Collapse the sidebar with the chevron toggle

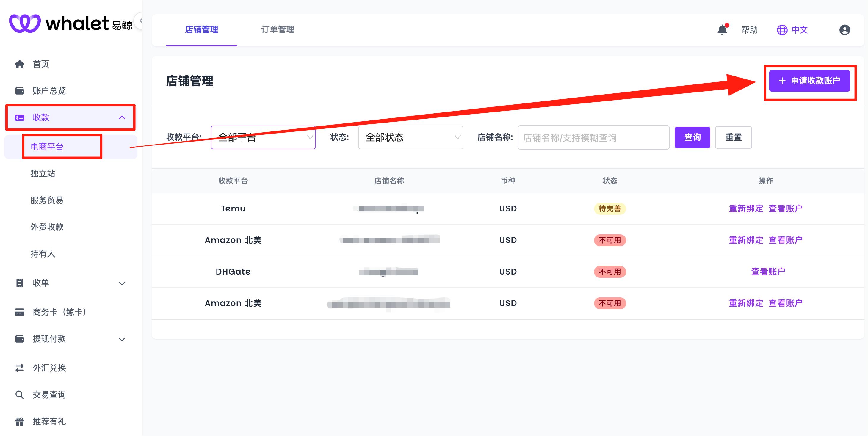click(x=141, y=21)
